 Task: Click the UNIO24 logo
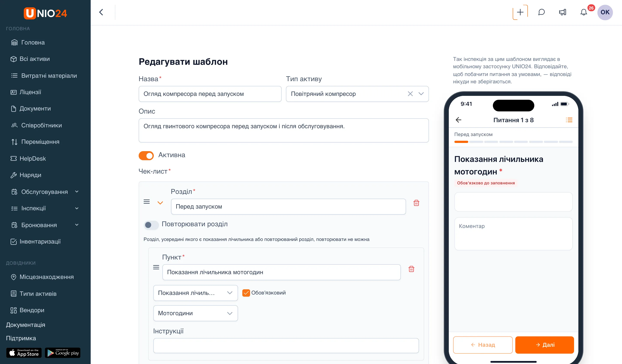45,13
